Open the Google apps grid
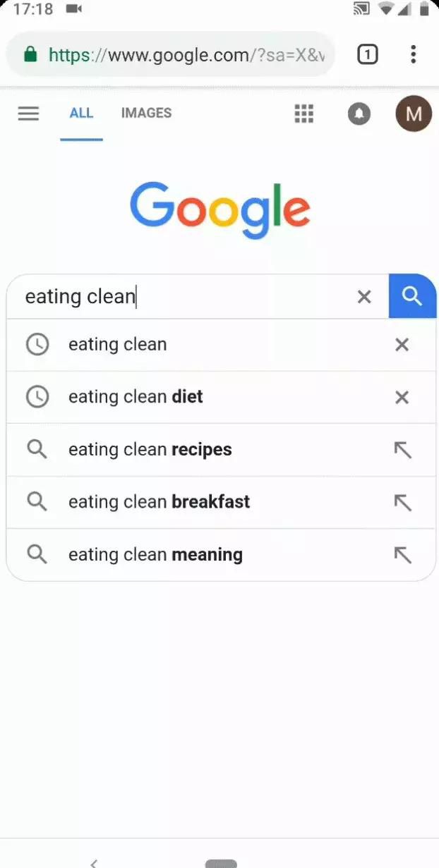Screen dimensions: 439x868 point(303,114)
